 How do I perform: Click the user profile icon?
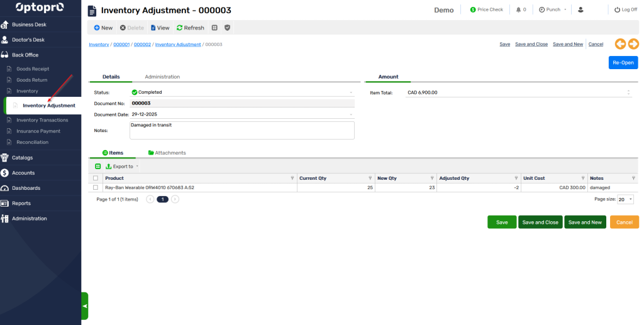[580, 10]
